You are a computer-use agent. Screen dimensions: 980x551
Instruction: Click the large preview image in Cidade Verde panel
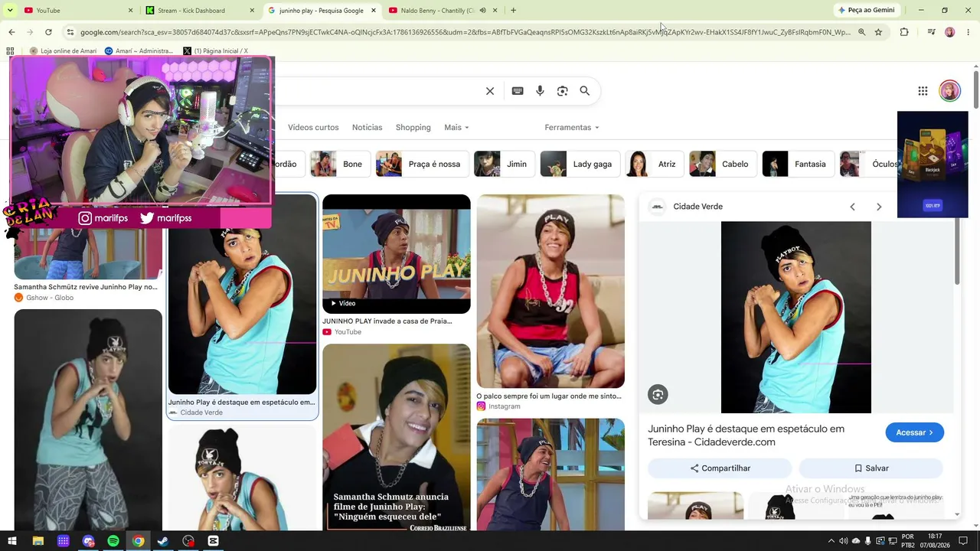(x=796, y=317)
